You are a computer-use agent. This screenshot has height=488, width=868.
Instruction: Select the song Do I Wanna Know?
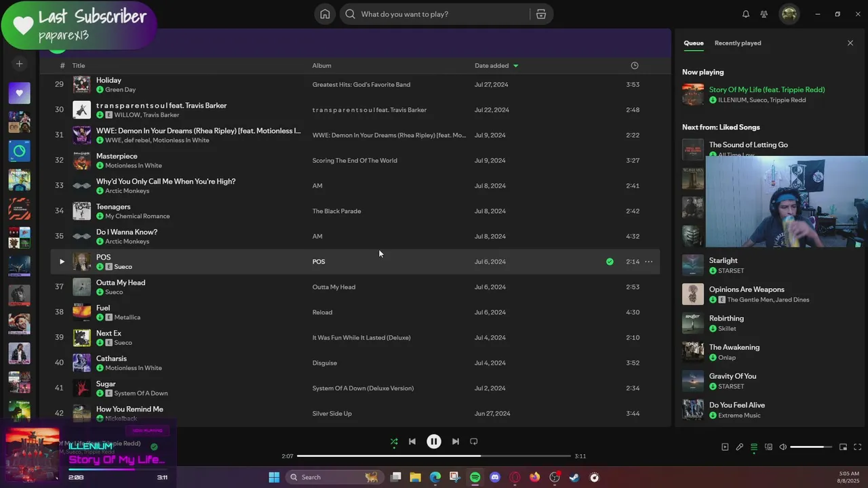click(x=127, y=232)
